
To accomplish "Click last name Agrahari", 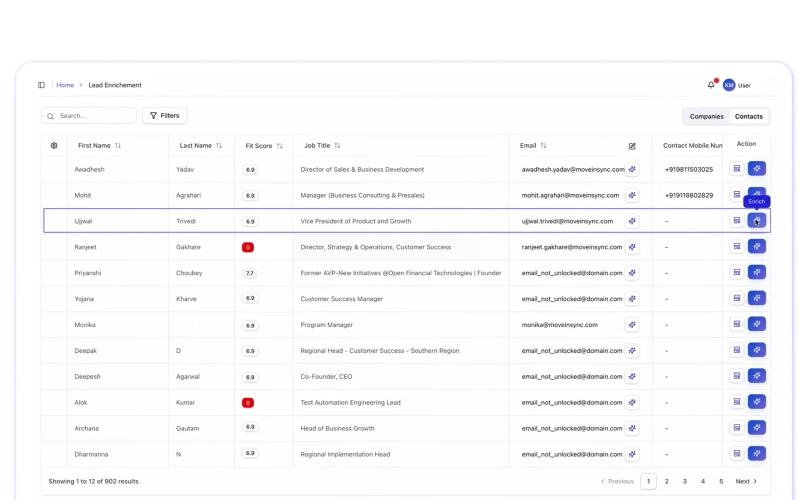I will point(188,195).
